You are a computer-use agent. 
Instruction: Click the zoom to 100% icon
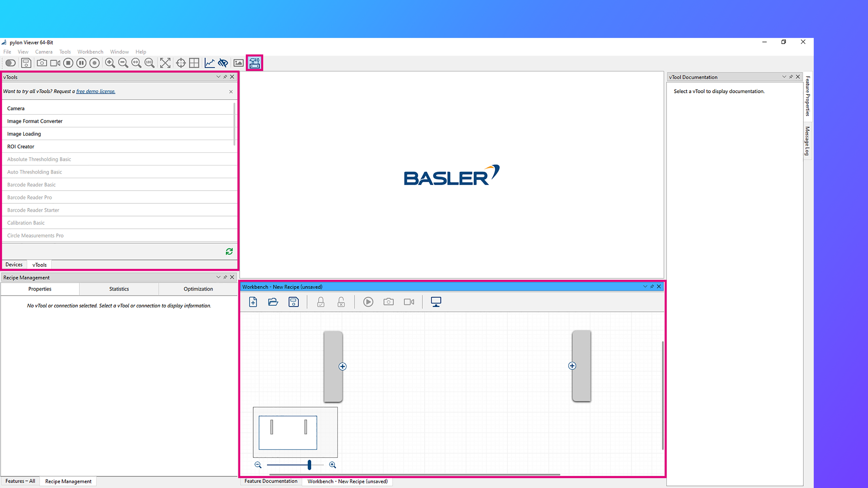[150, 63]
